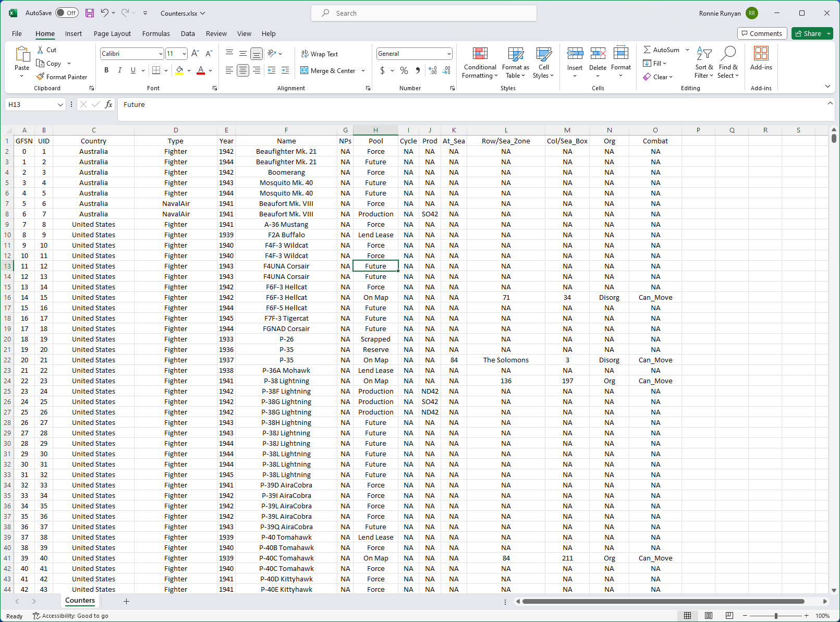The image size is (840, 622).
Task: Switch to the Page Layout tab
Action: pos(112,33)
